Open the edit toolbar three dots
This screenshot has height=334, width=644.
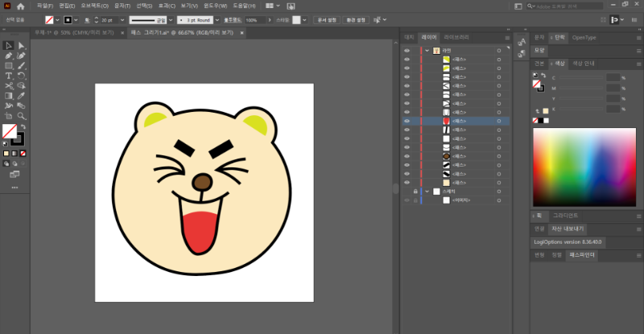click(x=14, y=188)
